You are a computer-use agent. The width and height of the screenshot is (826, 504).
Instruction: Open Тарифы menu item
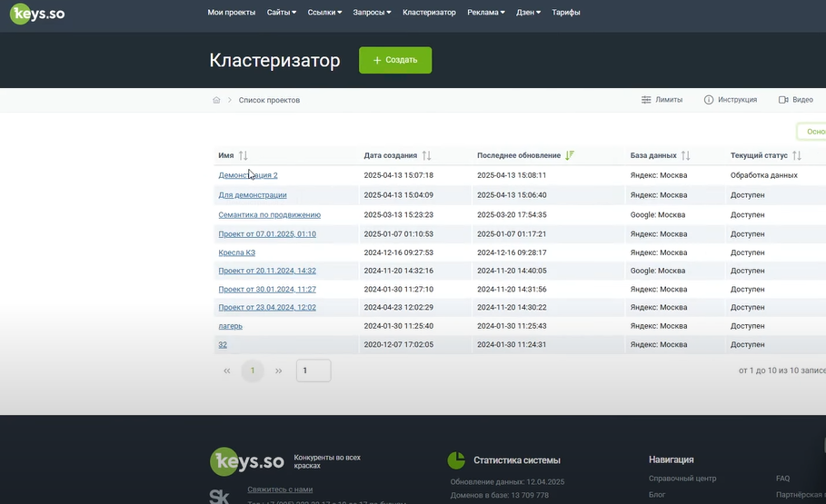(x=566, y=12)
